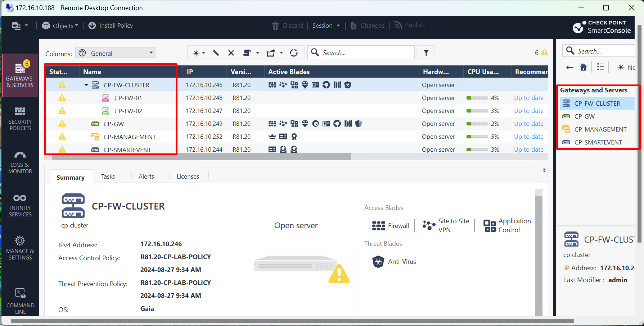Select the Delete object toolbar icon
Image resolution: width=644 pixels, height=326 pixels.
[231, 52]
